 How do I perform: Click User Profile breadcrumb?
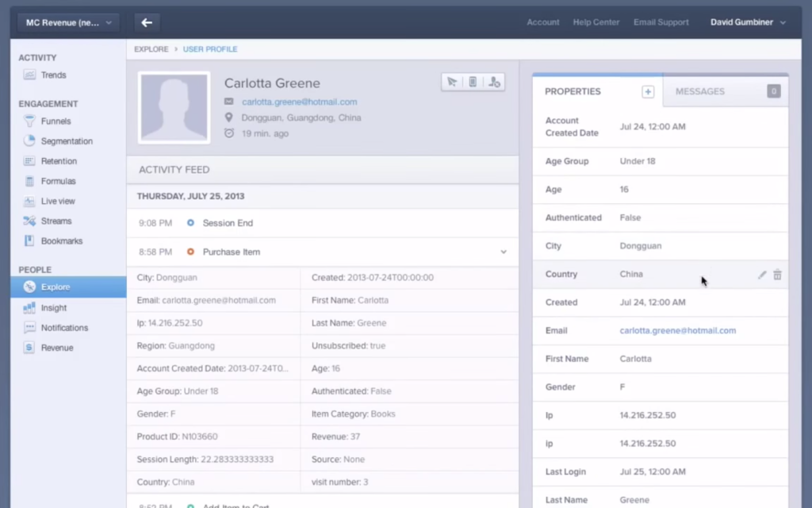(210, 49)
